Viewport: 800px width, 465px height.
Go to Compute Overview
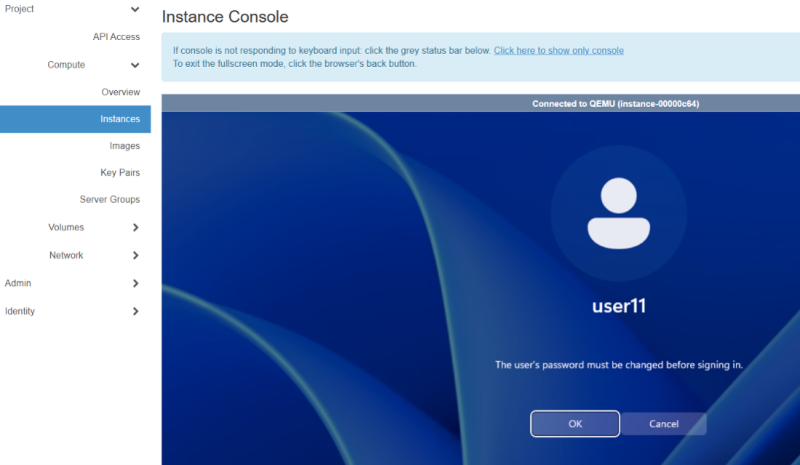point(120,92)
